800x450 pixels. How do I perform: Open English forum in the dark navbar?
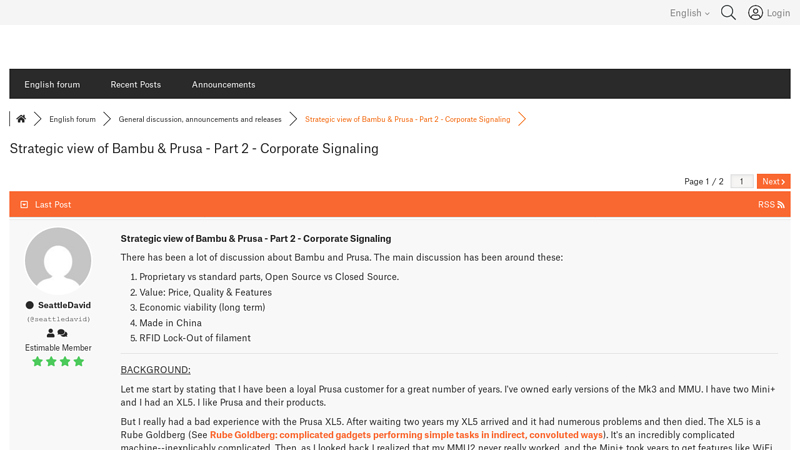click(x=52, y=84)
